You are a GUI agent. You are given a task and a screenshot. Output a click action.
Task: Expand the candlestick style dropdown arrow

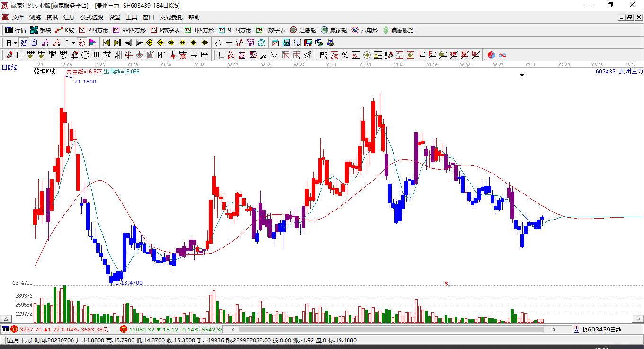(x=74, y=43)
